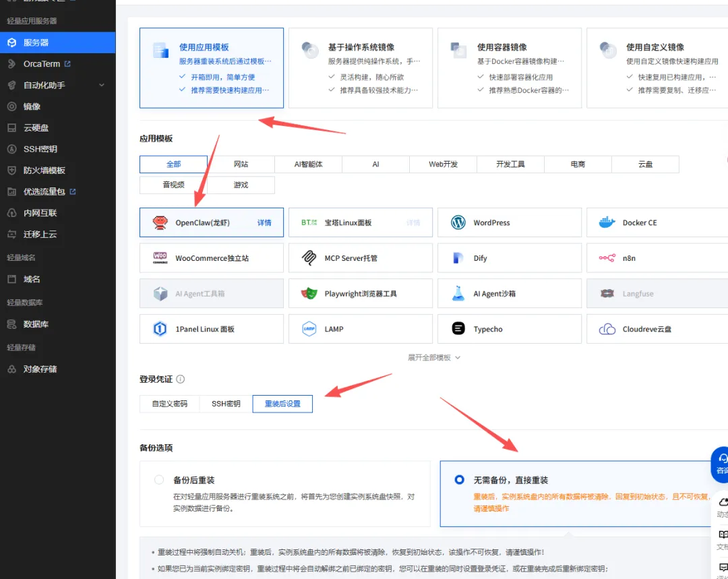Screen dimensions: 728x579
Task: Click the WordPress logo icon
Action: tap(458, 223)
